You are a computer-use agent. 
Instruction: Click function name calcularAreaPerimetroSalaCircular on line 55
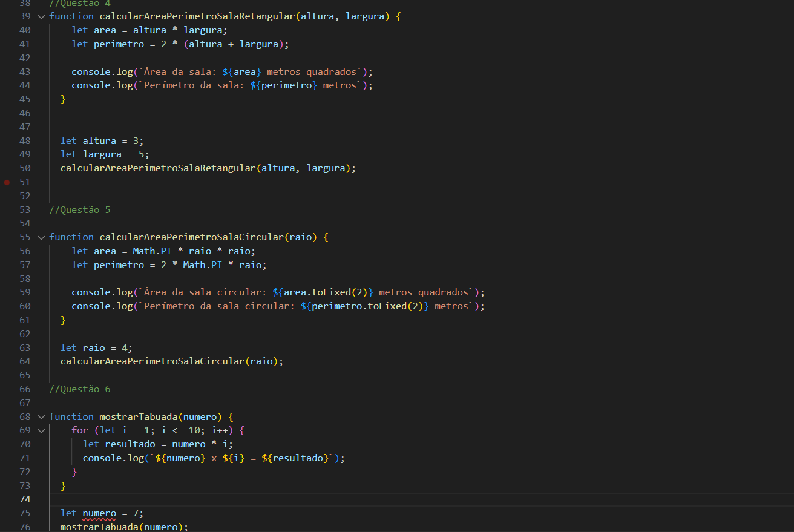[x=192, y=237]
